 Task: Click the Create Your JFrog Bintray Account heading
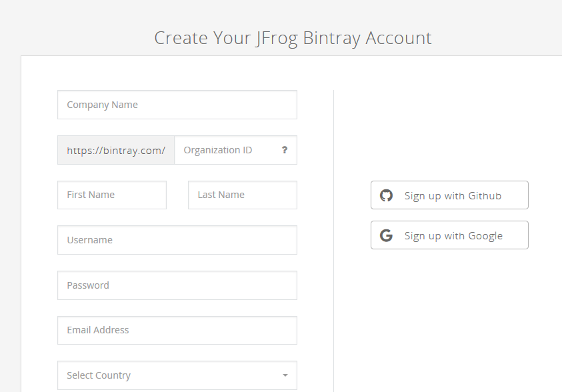[293, 38]
